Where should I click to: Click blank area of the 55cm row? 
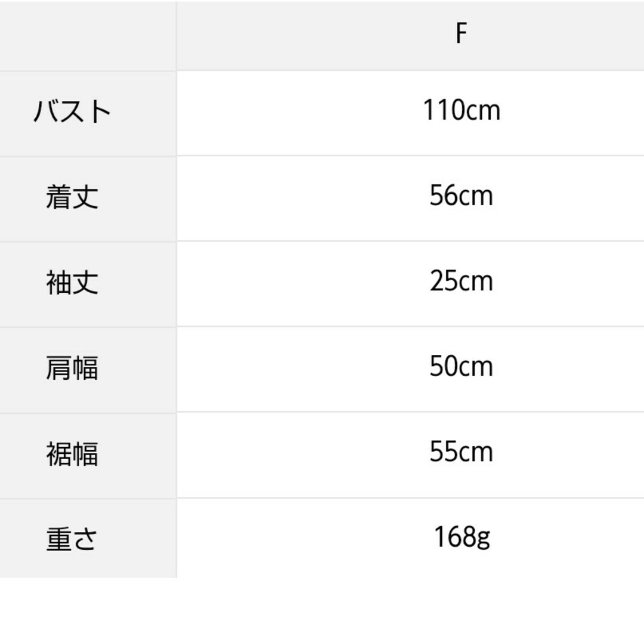click(287, 454)
